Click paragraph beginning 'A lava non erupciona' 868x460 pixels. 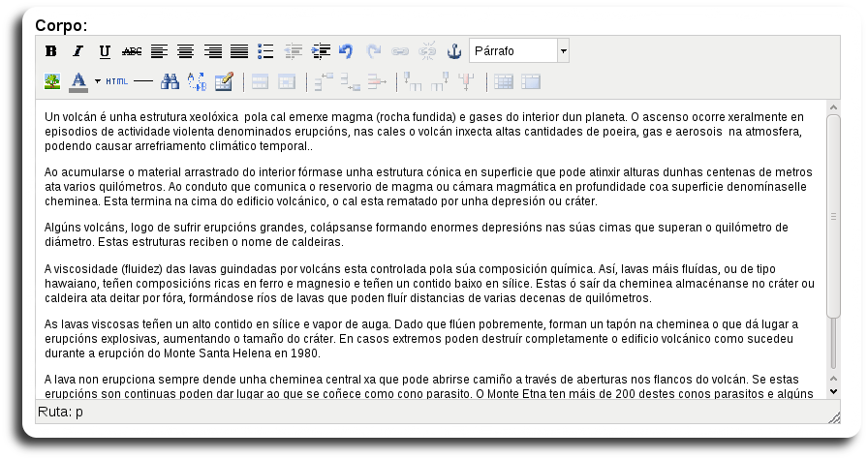tap(428, 386)
